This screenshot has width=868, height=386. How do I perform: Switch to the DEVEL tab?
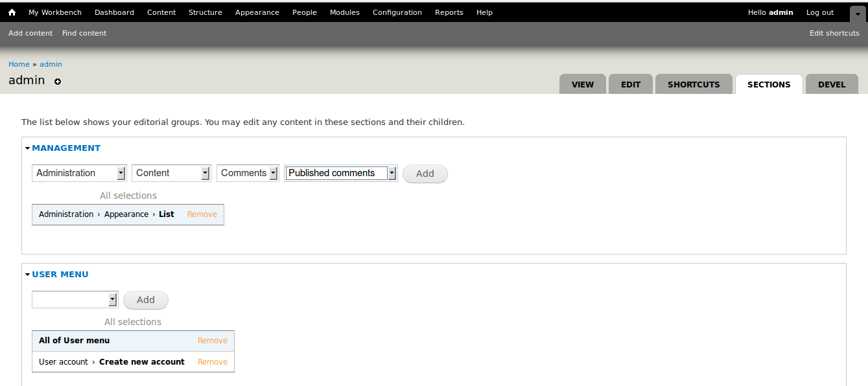point(831,84)
